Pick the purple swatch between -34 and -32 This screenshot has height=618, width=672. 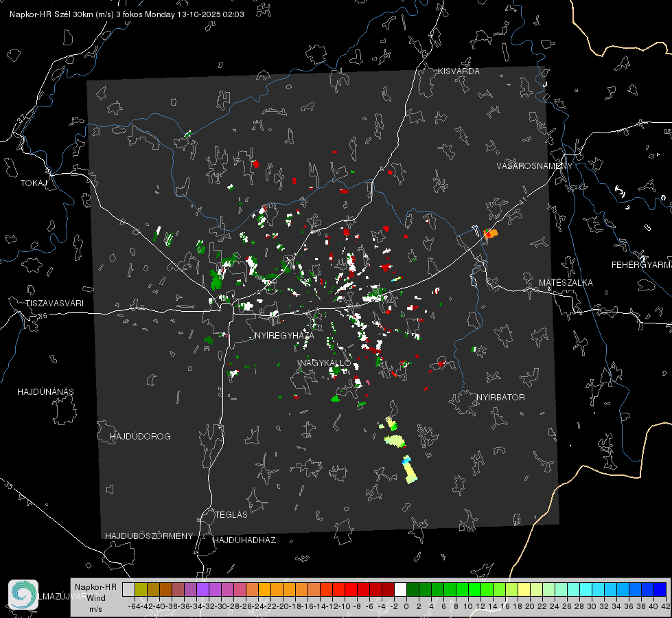pos(202,589)
